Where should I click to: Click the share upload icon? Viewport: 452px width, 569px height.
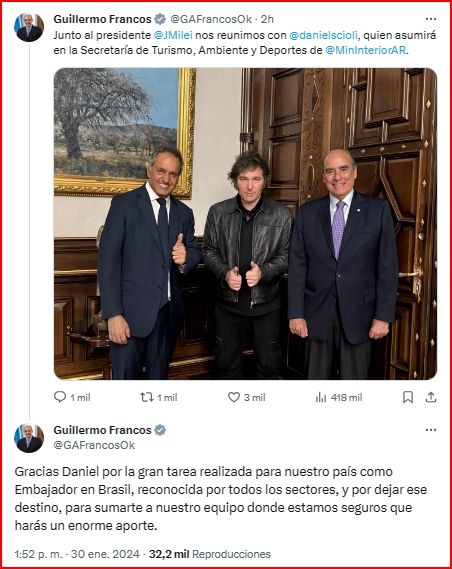point(431,397)
